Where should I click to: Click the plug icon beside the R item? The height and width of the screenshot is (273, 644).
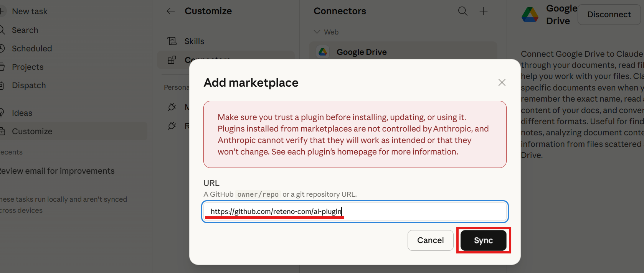(x=172, y=126)
